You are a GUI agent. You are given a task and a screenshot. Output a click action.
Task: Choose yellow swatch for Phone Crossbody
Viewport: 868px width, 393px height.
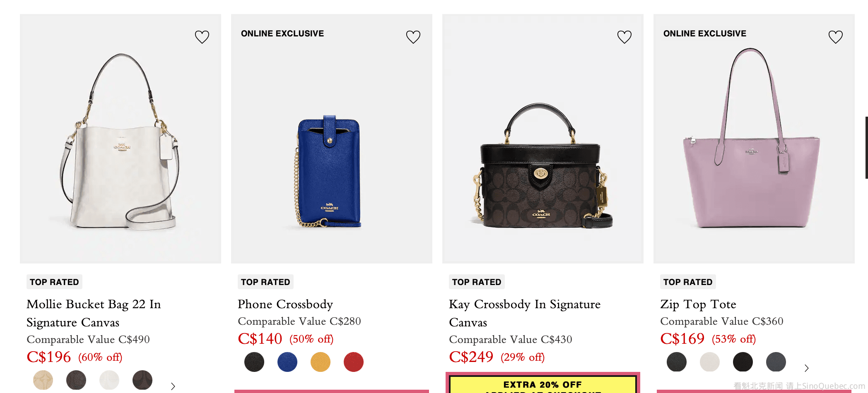pos(321,362)
